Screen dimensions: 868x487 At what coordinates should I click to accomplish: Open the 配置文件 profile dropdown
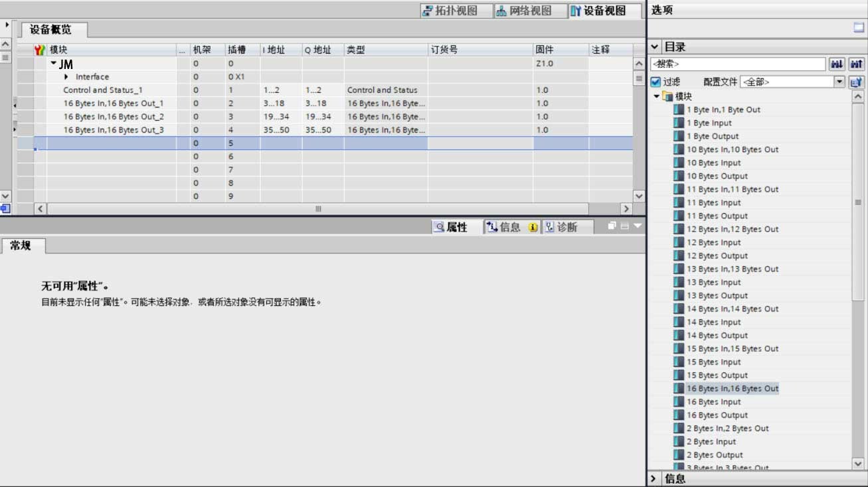(x=839, y=82)
